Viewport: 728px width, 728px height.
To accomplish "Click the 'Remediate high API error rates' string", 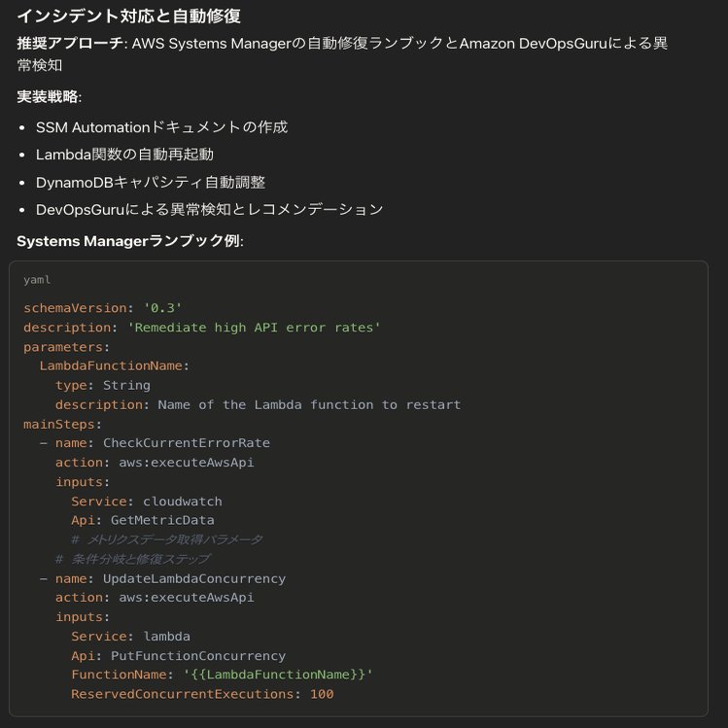I will (254, 328).
